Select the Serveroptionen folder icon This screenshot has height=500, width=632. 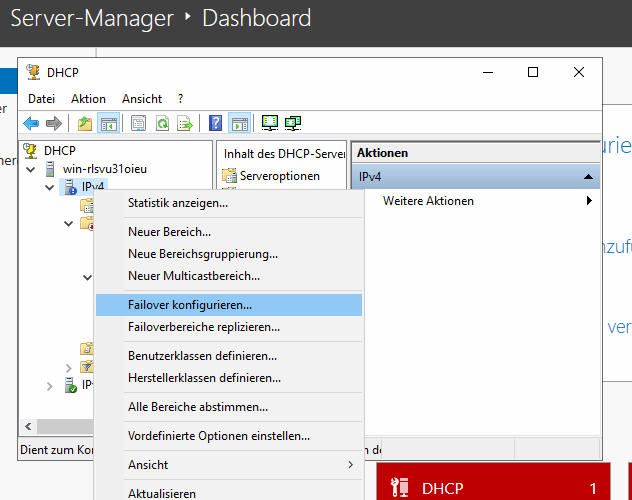(231, 176)
